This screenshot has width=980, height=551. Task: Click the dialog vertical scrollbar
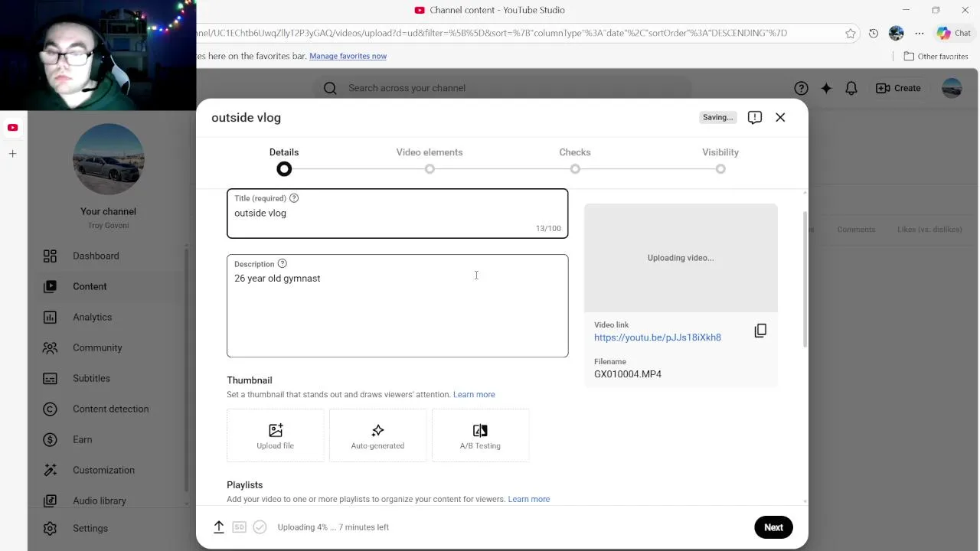(x=804, y=279)
